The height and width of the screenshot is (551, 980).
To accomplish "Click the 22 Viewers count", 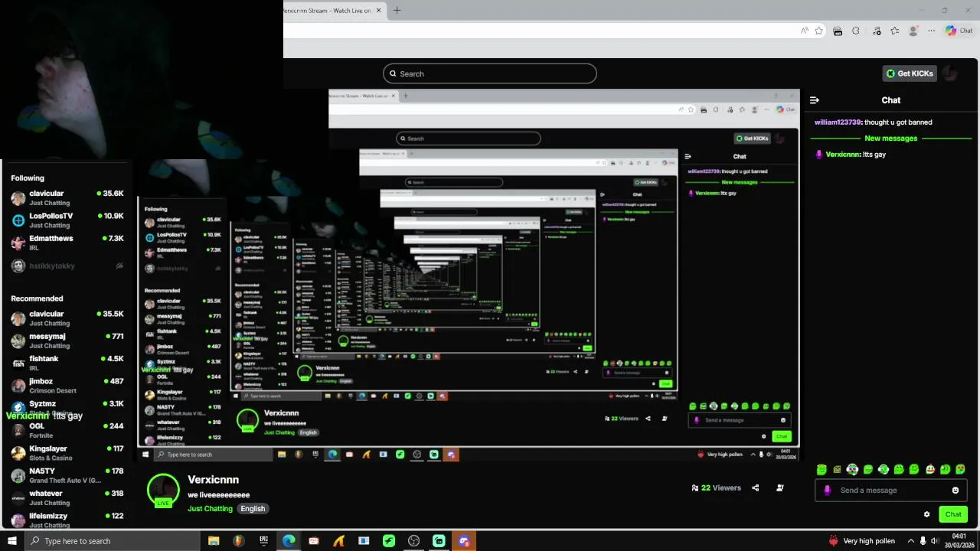I will point(717,487).
